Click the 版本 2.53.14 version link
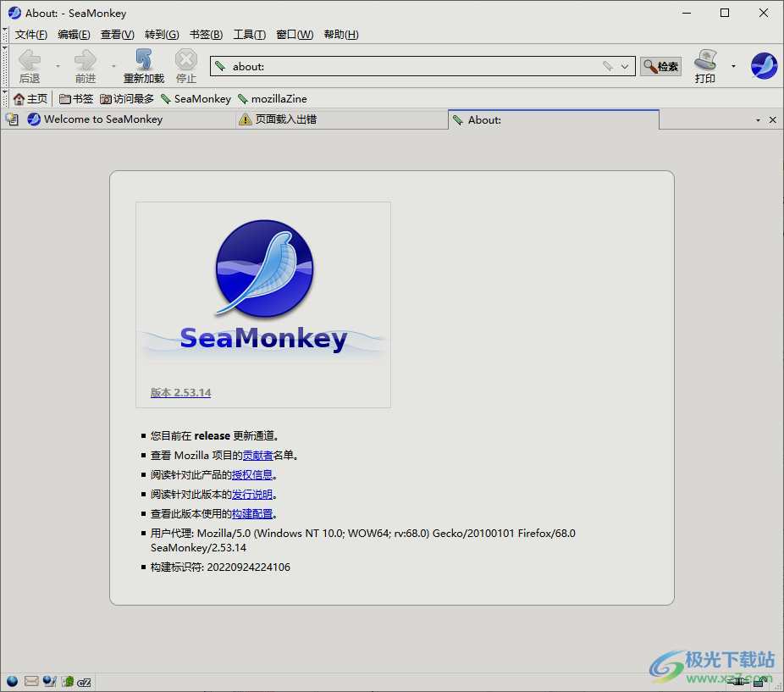 pyautogui.click(x=180, y=393)
